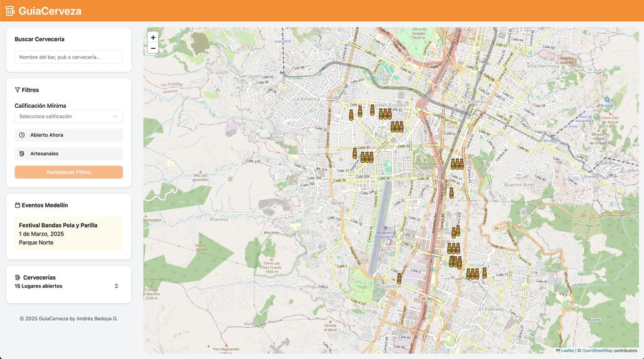Open the Selecciona calificación dropdown
The height and width of the screenshot is (359, 644).
69,117
